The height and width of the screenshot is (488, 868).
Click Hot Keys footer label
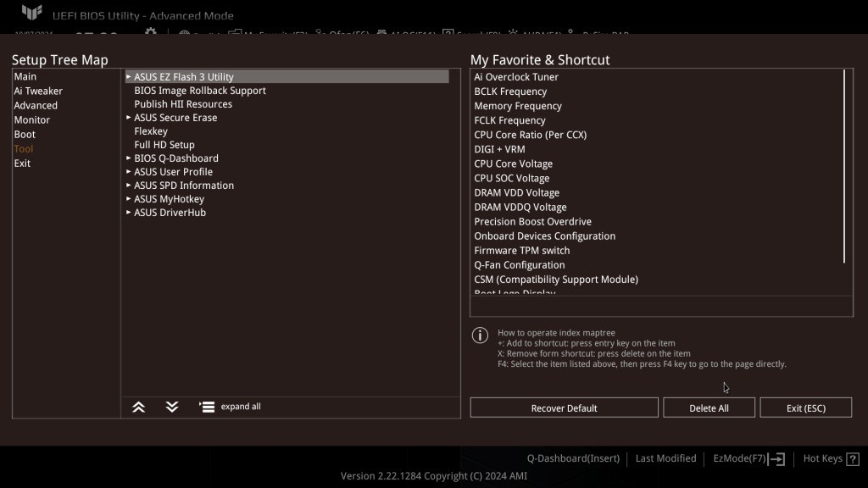[822, 458]
